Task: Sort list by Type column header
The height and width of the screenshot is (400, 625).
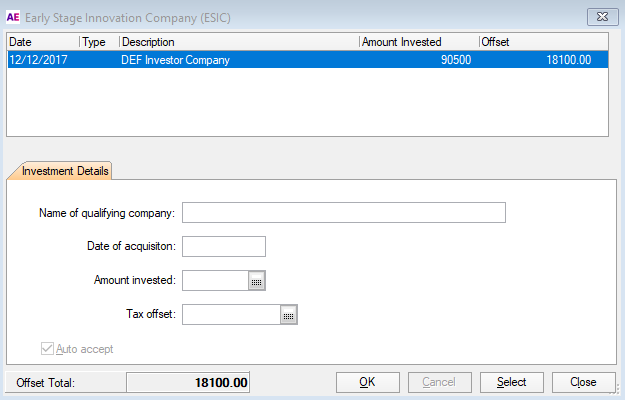Action: tap(98, 42)
